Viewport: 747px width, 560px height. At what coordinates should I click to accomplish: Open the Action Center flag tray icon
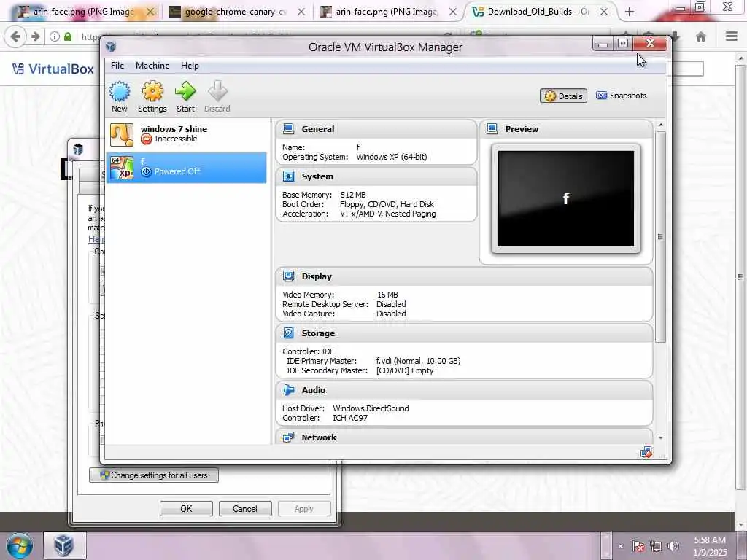638,546
